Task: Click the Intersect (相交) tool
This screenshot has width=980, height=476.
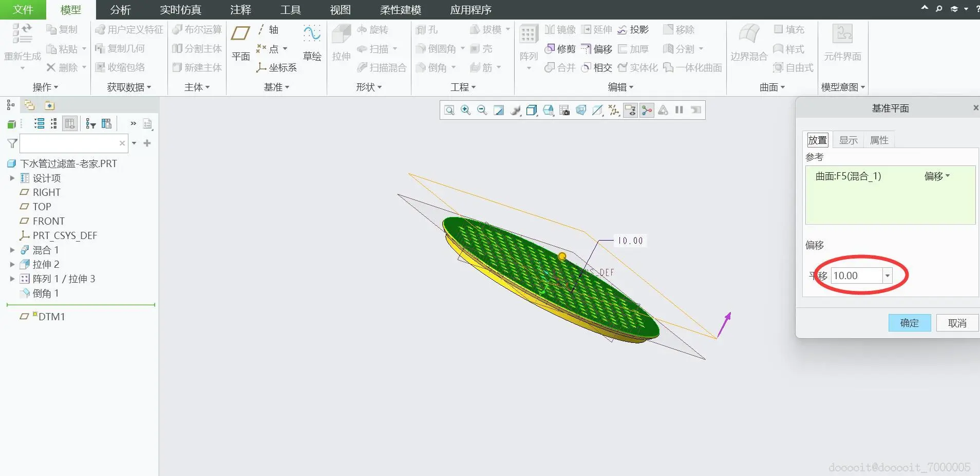Action: (x=597, y=67)
